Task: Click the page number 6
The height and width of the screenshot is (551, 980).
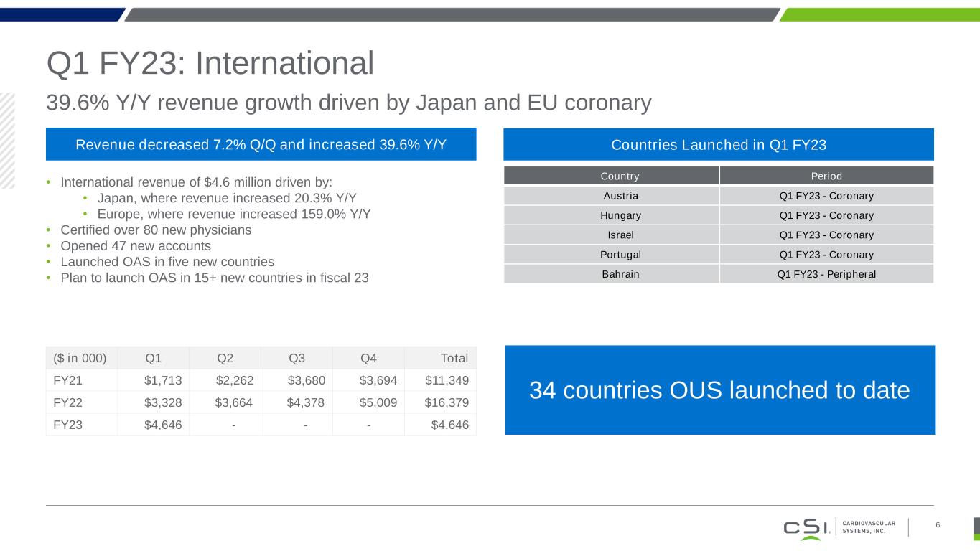Action: tap(938, 526)
